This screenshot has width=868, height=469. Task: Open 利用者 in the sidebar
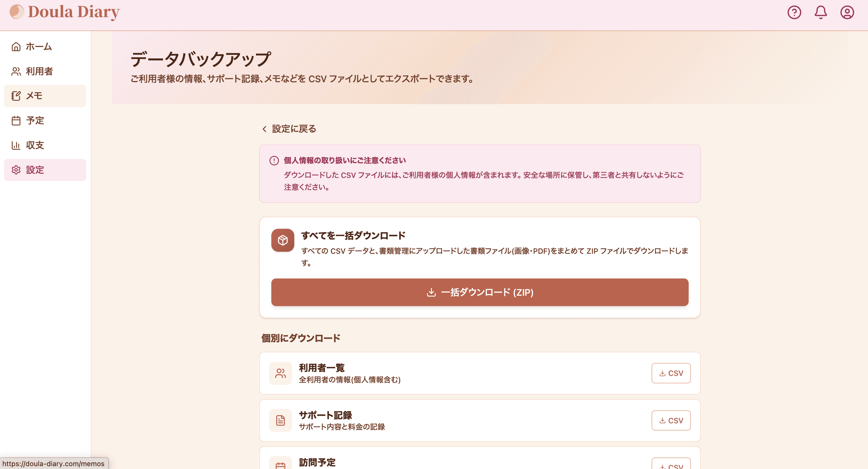tap(45, 71)
